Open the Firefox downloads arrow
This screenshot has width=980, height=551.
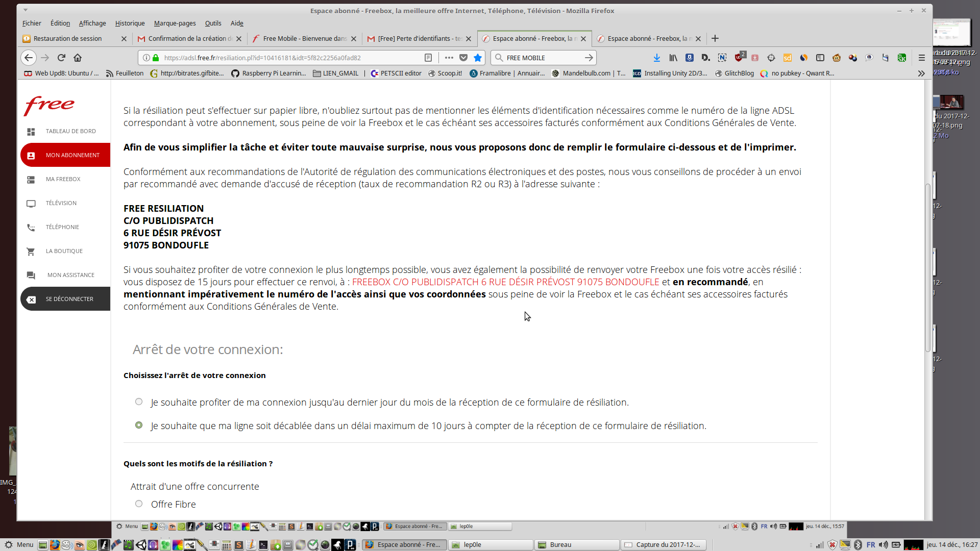pos(657,58)
